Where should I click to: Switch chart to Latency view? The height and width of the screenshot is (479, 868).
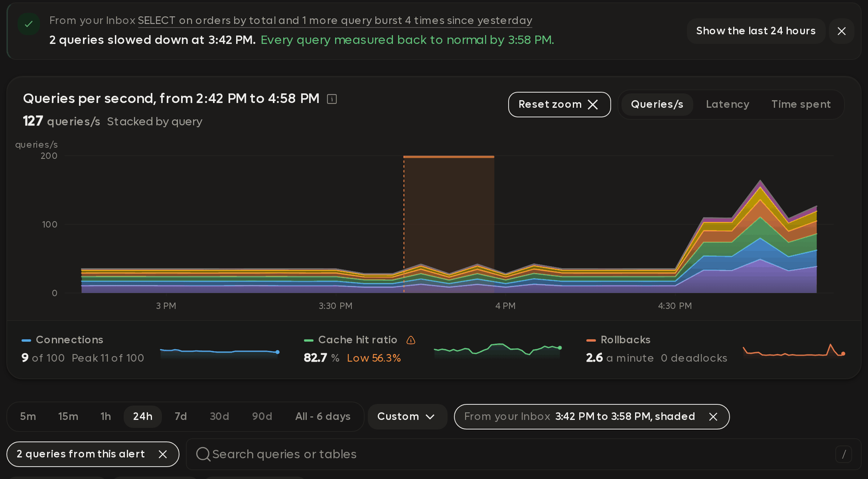coord(727,104)
